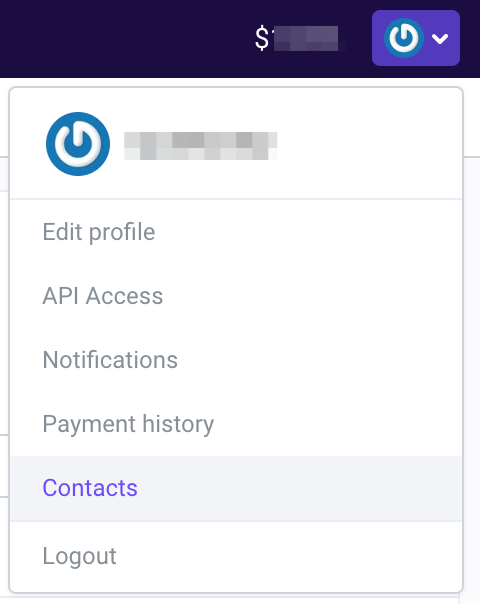Click the blurred username beside the avatar
Viewport: 480px width, 604px height.
click(x=200, y=146)
